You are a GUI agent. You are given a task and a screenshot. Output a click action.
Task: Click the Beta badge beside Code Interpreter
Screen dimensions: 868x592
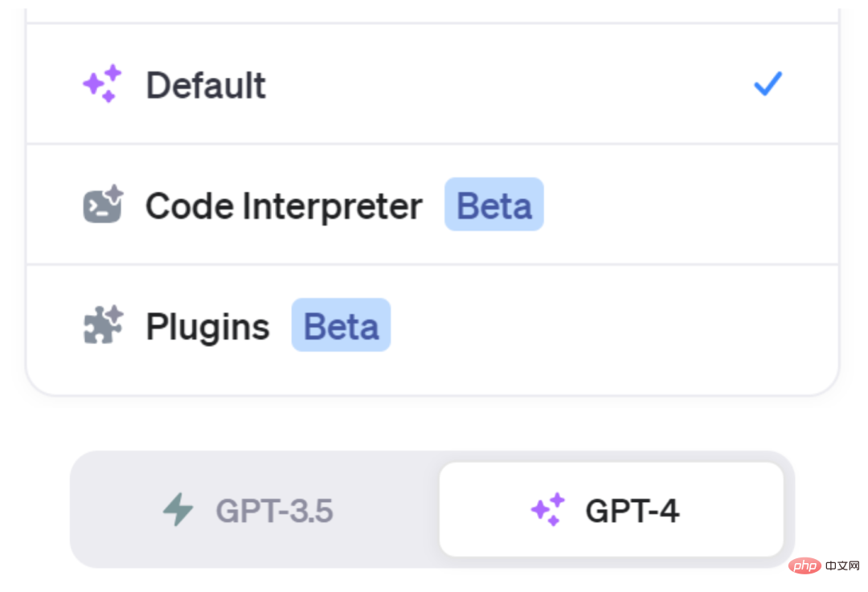pyautogui.click(x=493, y=205)
